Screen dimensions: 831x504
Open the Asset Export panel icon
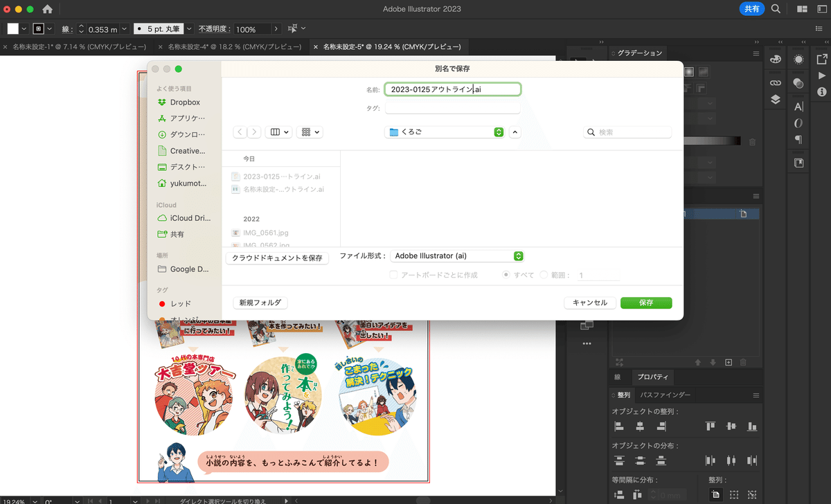tap(822, 60)
